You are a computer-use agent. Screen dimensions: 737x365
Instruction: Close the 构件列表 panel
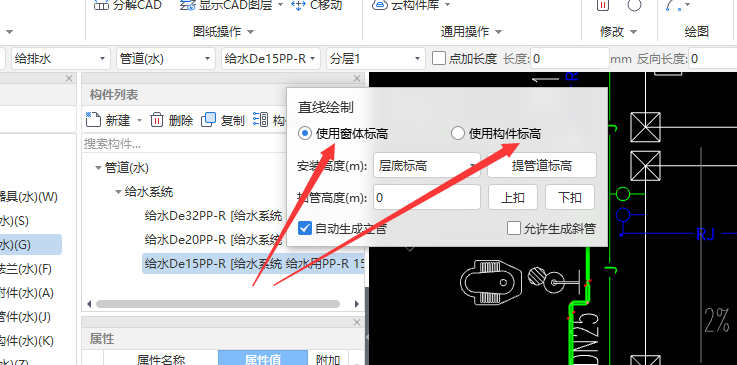[x=357, y=78]
